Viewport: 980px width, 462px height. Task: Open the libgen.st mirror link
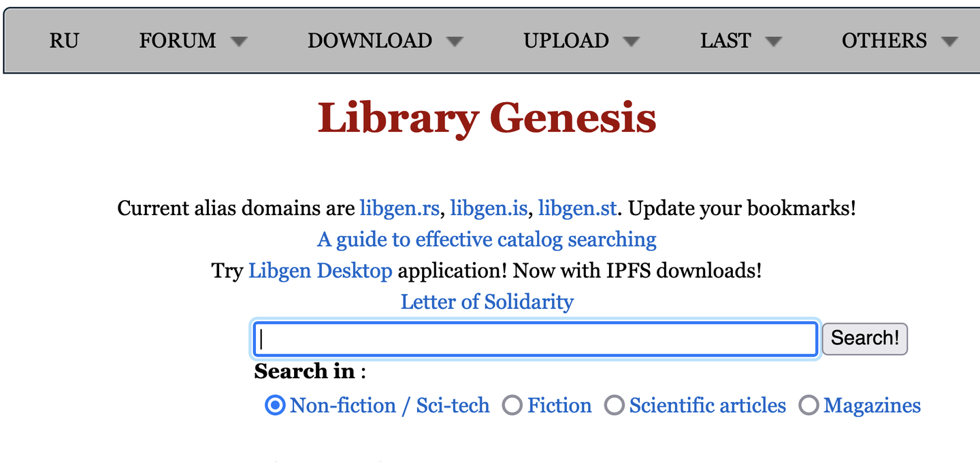click(x=578, y=208)
